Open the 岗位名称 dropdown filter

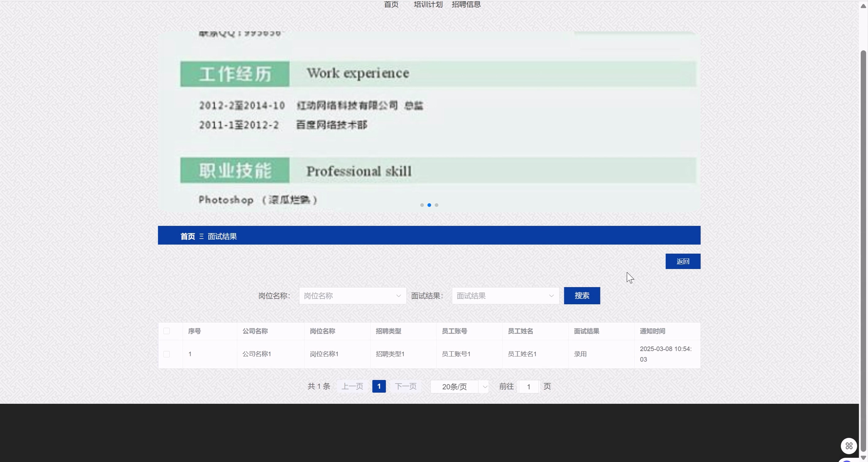[352, 295]
